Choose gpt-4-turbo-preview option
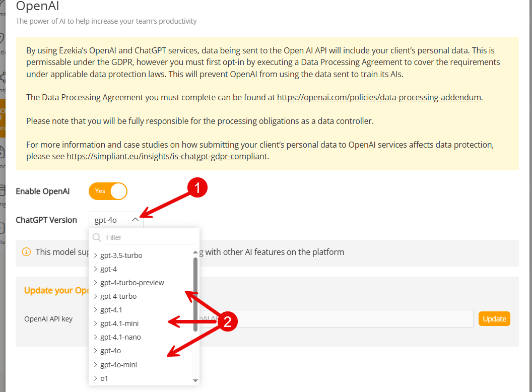The image size is (532, 392). (132, 283)
